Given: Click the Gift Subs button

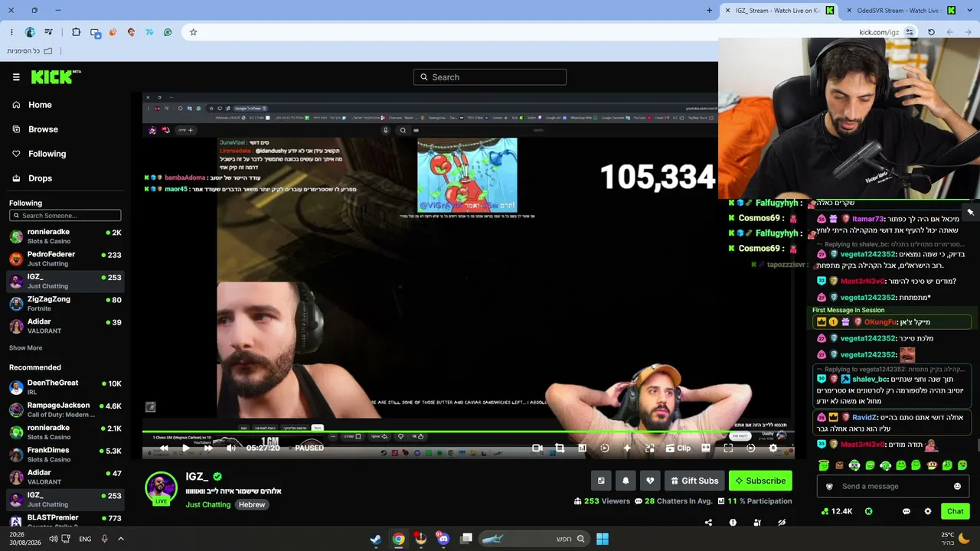Looking at the screenshot, I should tap(694, 481).
